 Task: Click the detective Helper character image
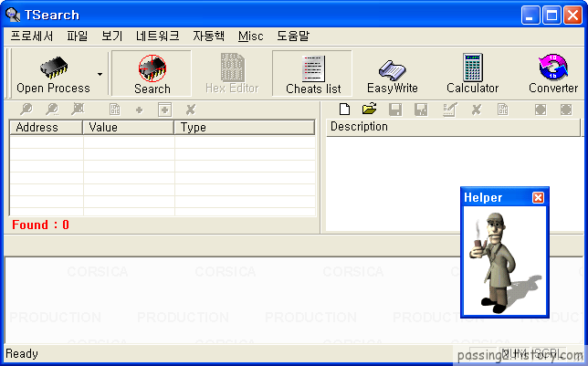[x=505, y=262]
